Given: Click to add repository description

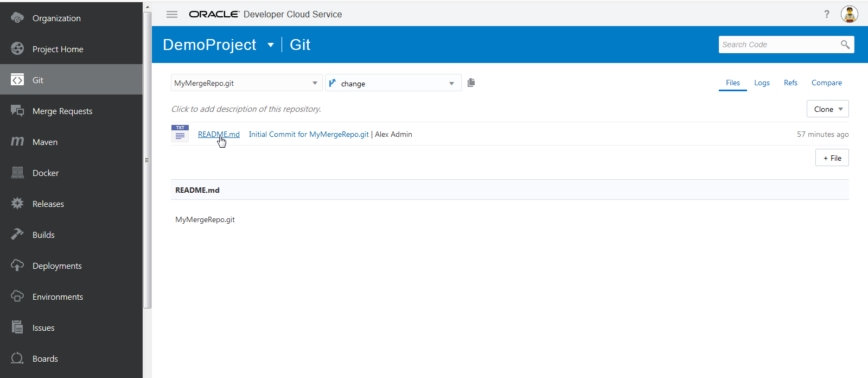Looking at the screenshot, I should point(246,109).
